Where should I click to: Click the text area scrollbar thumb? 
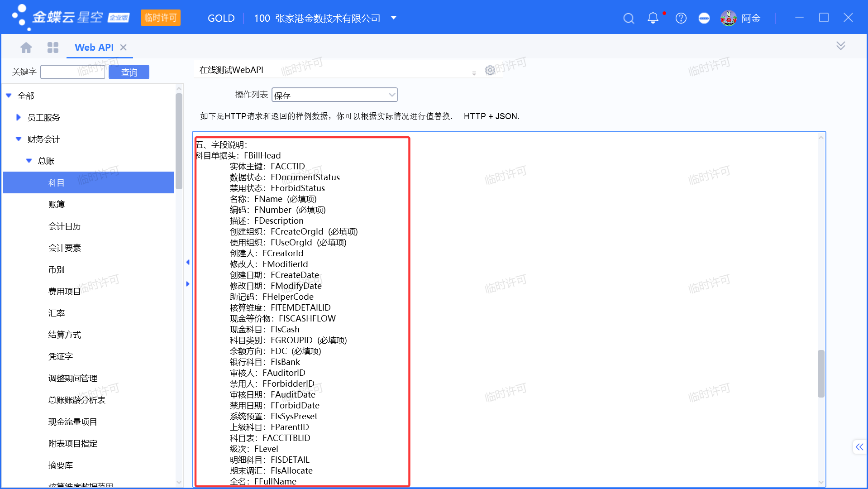coord(821,374)
